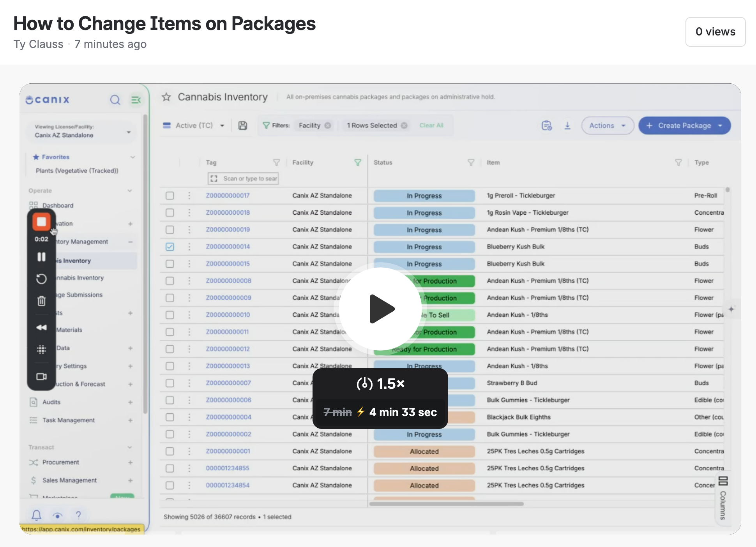Viewport: 756px width, 547px height.
Task: Star Cannabis Inventory as a favorite
Action: [166, 97]
